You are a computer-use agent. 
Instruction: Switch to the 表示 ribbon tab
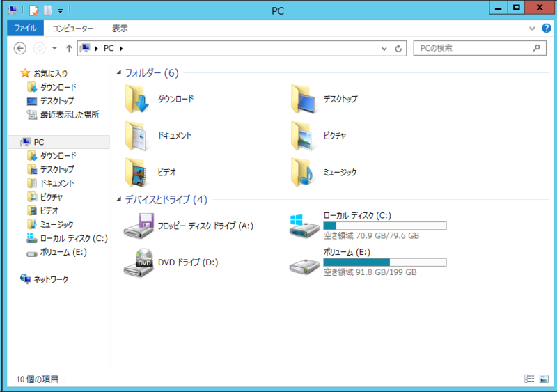click(120, 29)
